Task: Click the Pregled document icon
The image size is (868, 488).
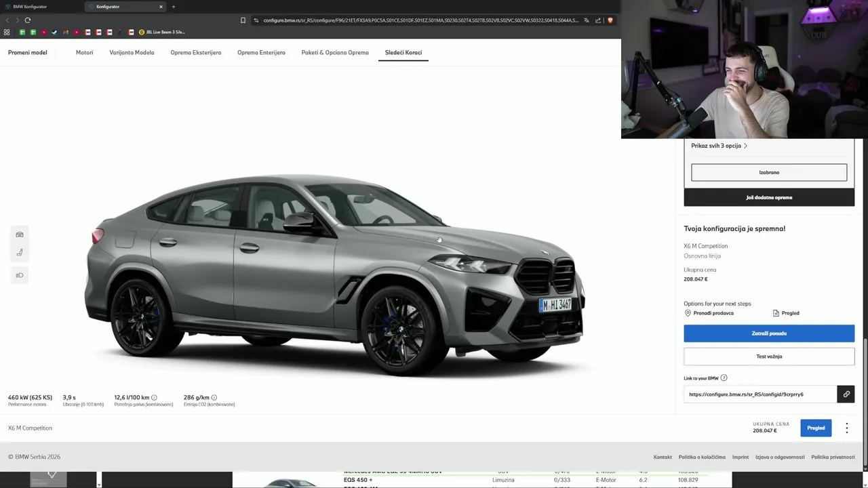Action: 776,313
